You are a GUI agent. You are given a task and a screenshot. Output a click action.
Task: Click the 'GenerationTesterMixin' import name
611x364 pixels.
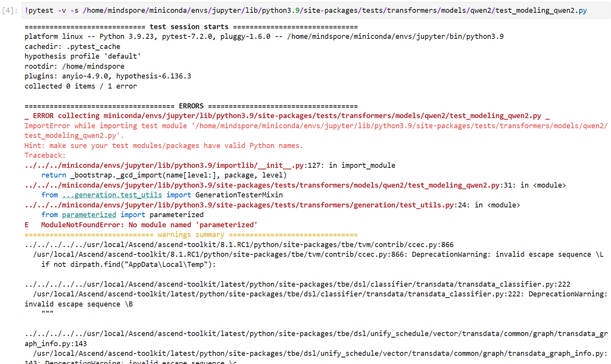click(239, 195)
